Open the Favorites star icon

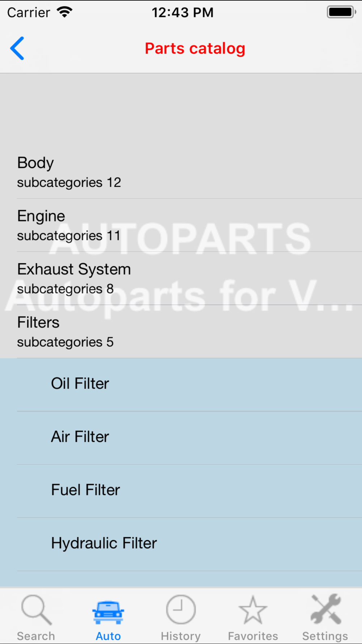tap(253, 610)
